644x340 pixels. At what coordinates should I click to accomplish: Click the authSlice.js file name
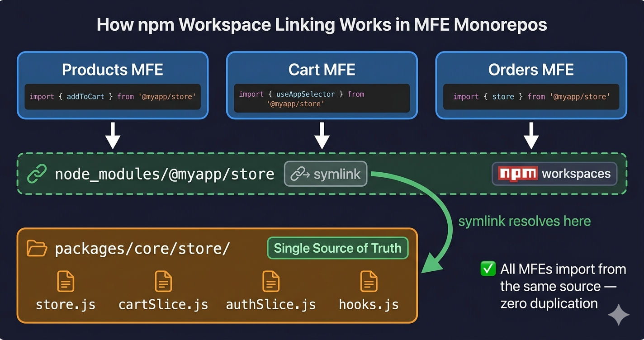coord(271,304)
